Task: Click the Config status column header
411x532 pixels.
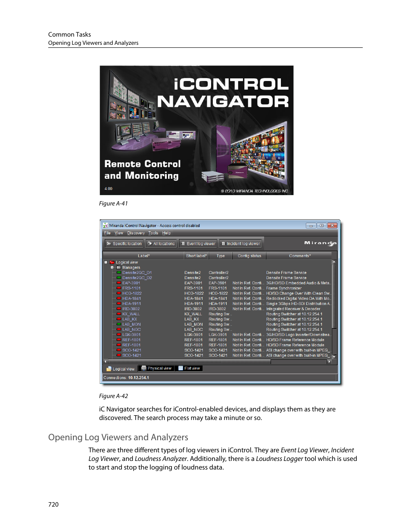Action: click(x=249, y=256)
